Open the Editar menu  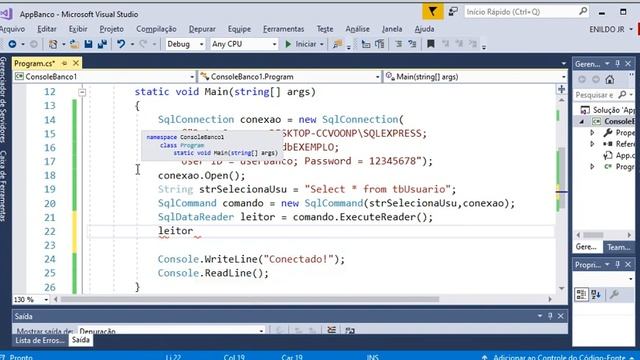(x=47, y=29)
